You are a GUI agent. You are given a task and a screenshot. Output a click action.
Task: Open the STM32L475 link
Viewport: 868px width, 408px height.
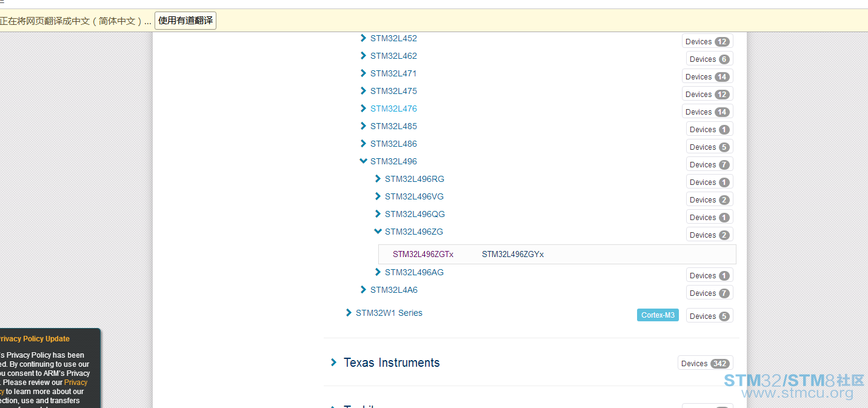(393, 91)
